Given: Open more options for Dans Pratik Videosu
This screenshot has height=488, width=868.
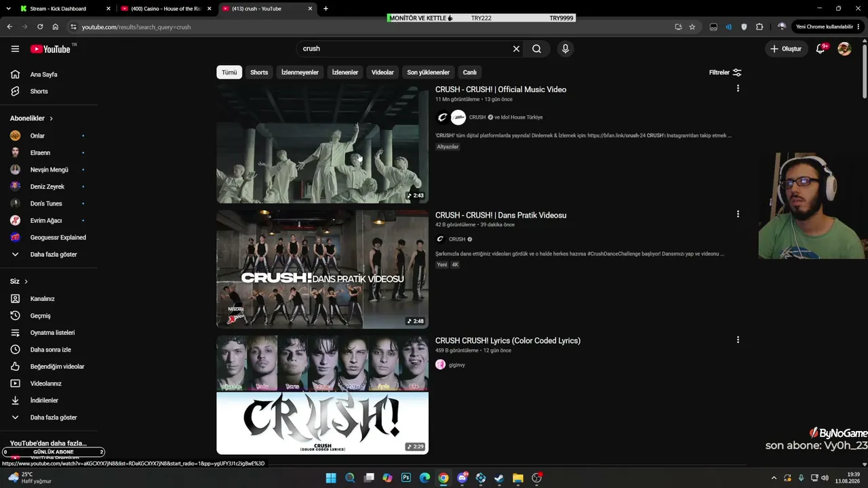Looking at the screenshot, I should tap(738, 214).
